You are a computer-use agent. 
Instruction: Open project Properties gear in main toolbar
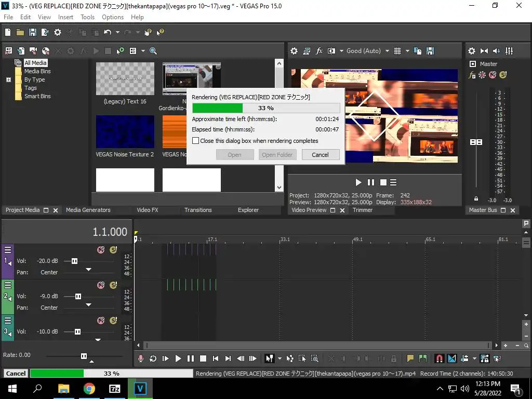coord(58,32)
